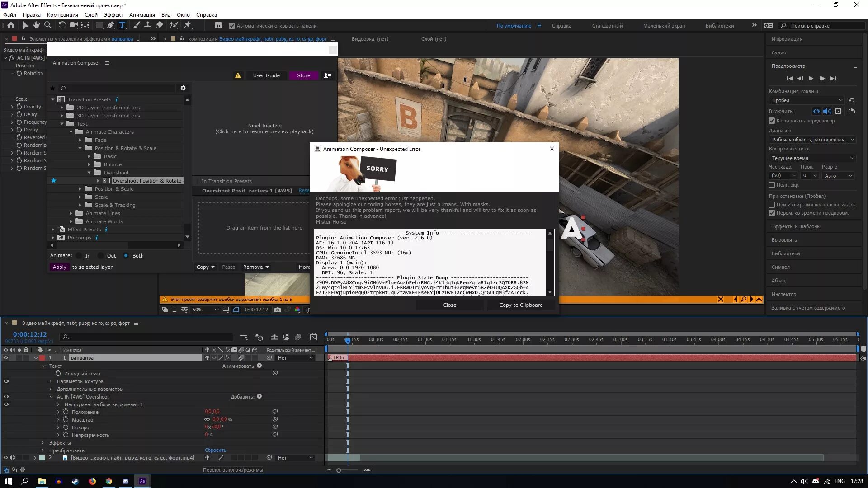Open Chrome from the taskbar
The width and height of the screenshot is (868, 488).
point(109,481)
